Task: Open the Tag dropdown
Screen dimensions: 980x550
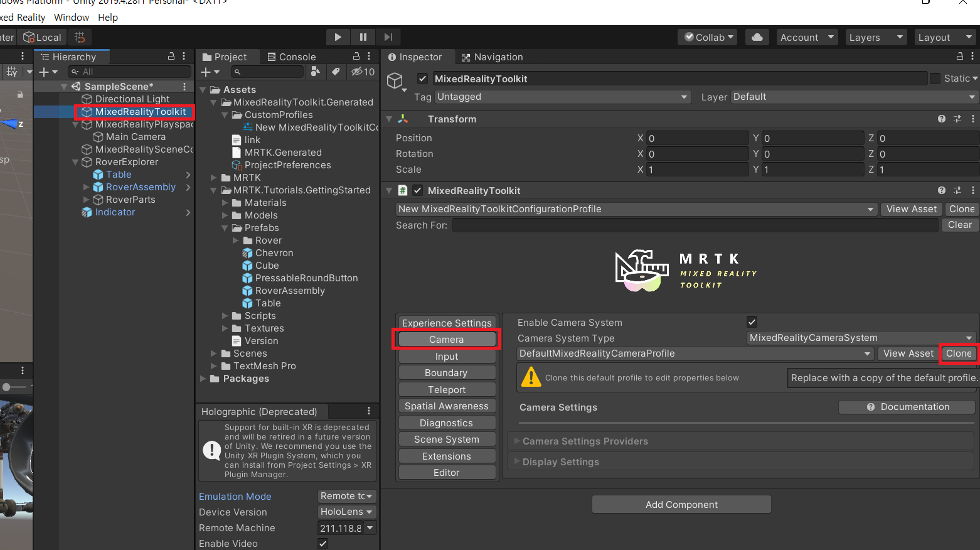Action: pyautogui.click(x=563, y=97)
